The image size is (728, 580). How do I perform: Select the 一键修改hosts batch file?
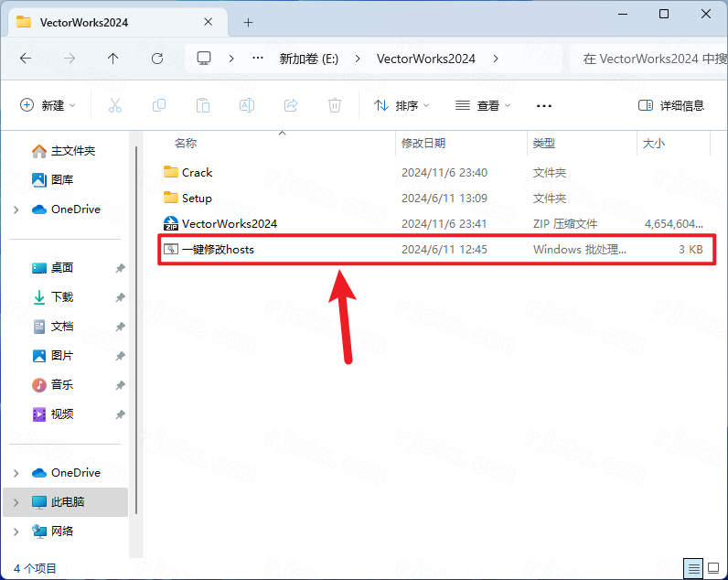click(x=218, y=249)
